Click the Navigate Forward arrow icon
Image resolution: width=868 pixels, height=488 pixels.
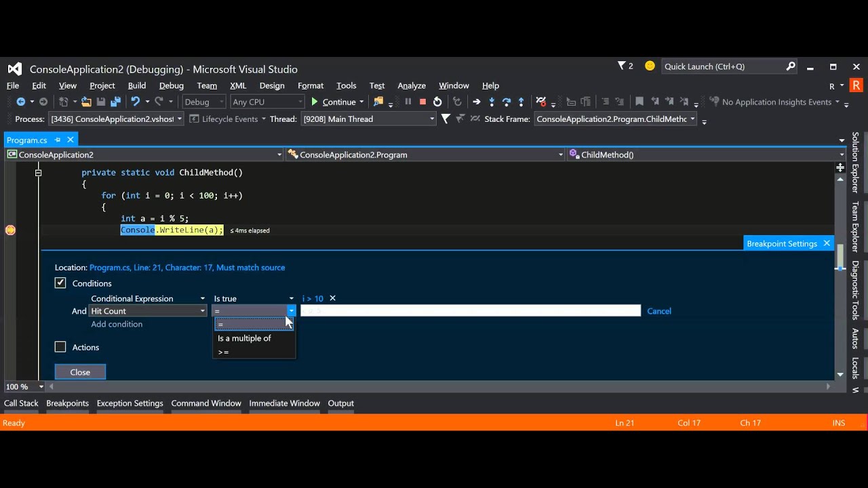coord(43,102)
